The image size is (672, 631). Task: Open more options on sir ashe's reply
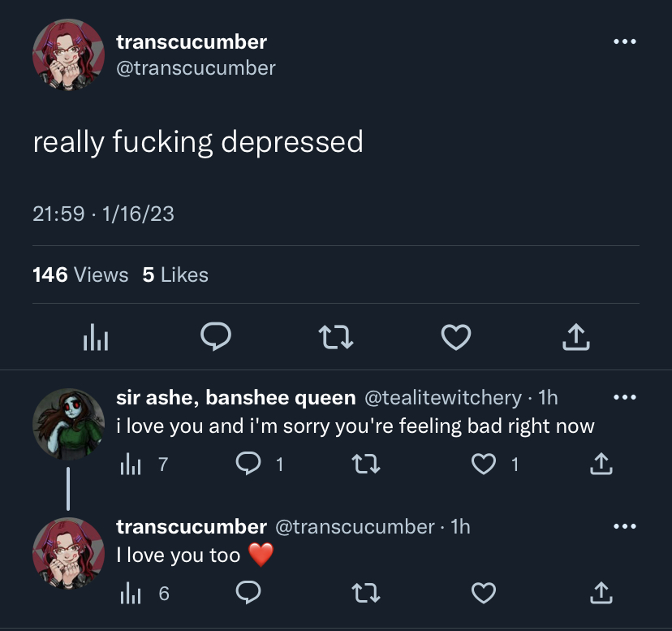pyautogui.click(x=624, y=397)
